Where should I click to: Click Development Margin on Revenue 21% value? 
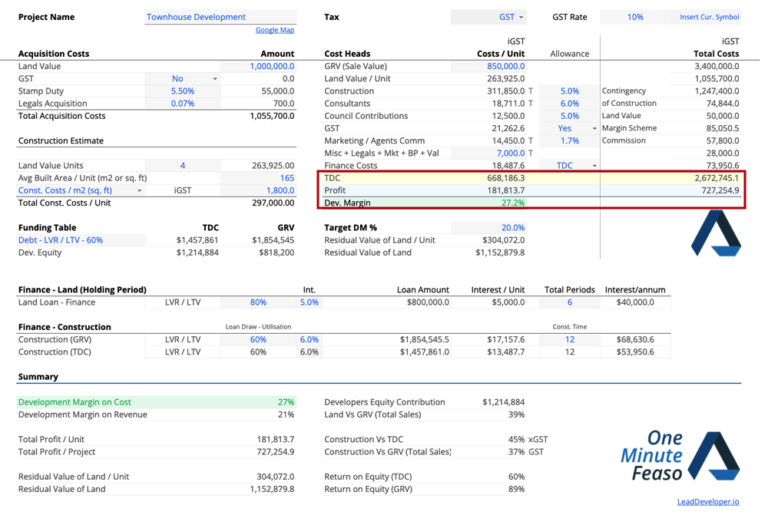[x=286, y=415]
